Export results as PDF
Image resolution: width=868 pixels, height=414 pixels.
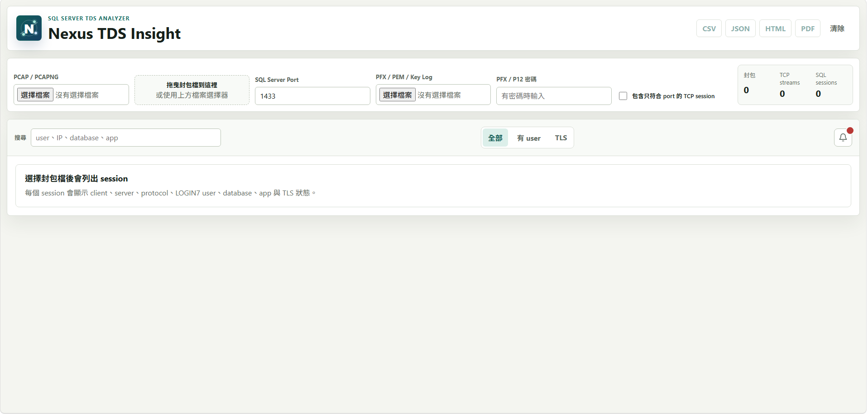[807, 29]
